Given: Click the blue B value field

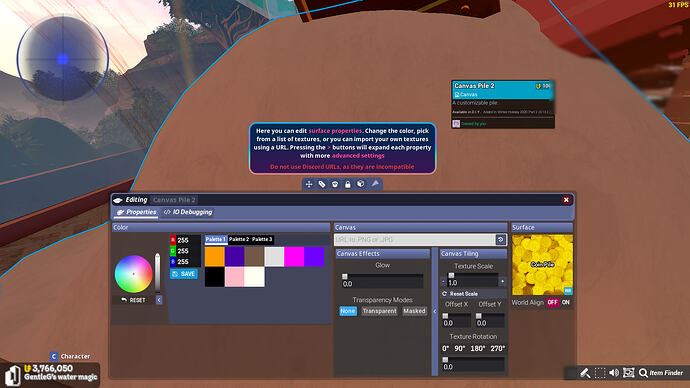Looking at the screenshot, I should tap(188, 261).
